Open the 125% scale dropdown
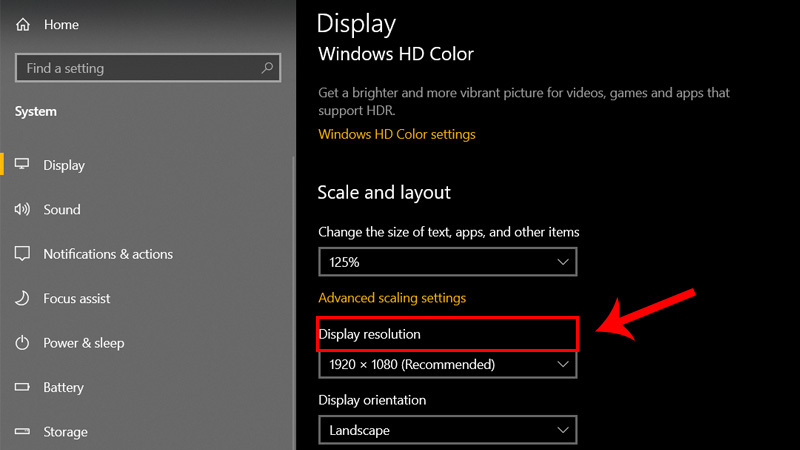The height and width of the screenshot is (450, 800). [x=447, y=262]
